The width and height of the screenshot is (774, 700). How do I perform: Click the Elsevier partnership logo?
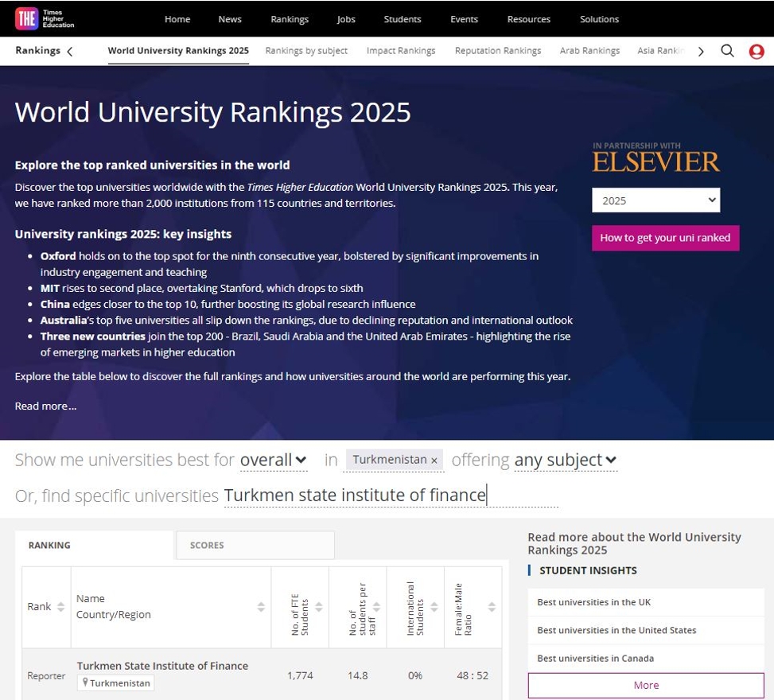[x=655, y=160]
